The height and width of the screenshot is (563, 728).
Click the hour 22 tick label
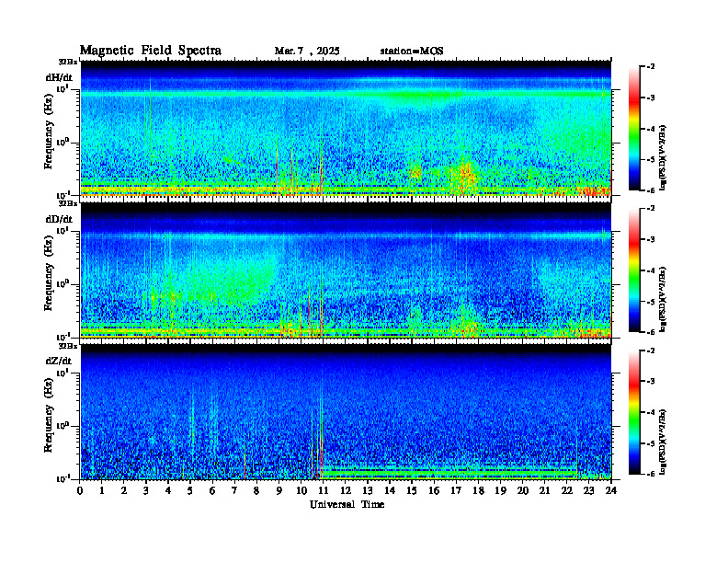pyautogui.click(x=566, y=490)
